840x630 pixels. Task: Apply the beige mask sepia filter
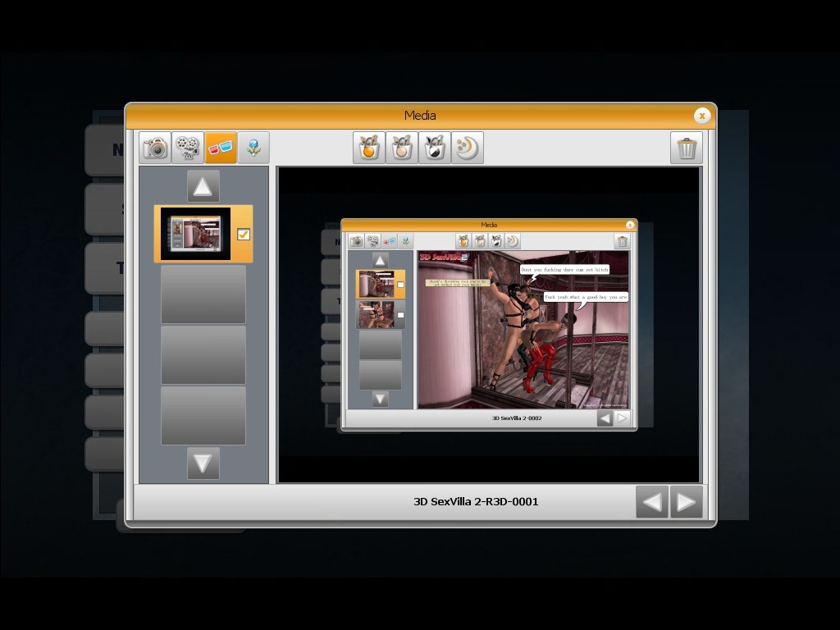[x=402, y=148]
